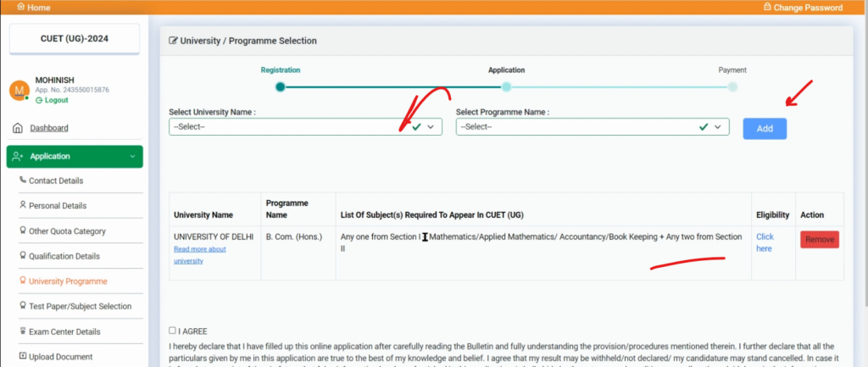The width and height of the screenshot is (868, 367).
Task: Click the Upload Document icon
Action: 22,357
